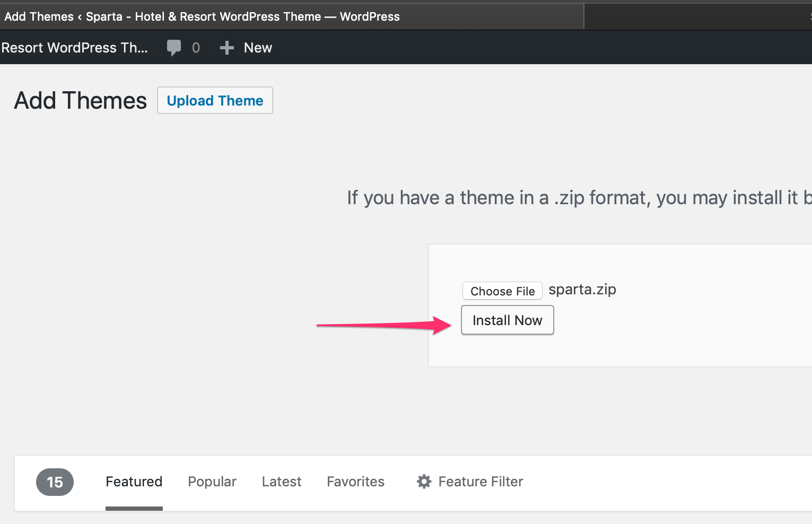Click the pending comments count 0
Viewport: 812px width, 524px height.
point(196,48)
